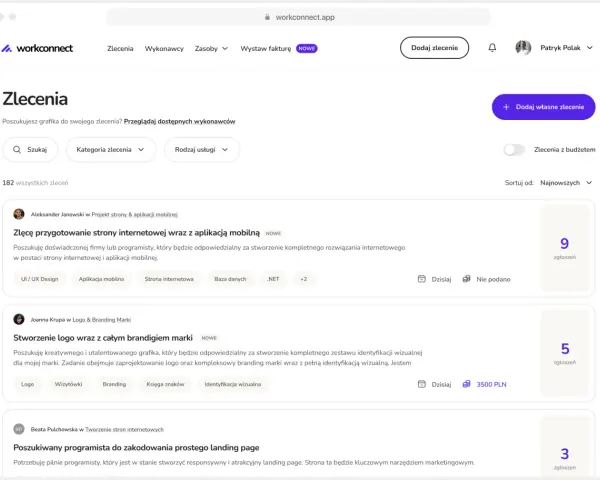Select the UI / UX Design tag

point(40,279)
